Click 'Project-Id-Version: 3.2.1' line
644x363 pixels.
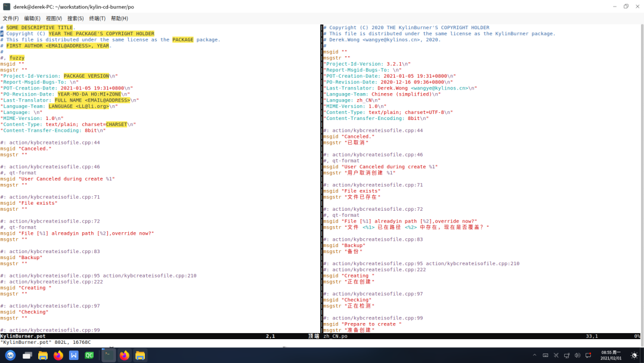click(x=367, y=64)
